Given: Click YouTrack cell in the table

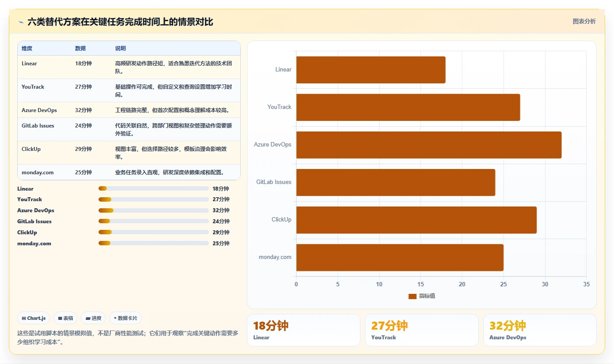Looking at the screenshot, I should click(33, 87).
